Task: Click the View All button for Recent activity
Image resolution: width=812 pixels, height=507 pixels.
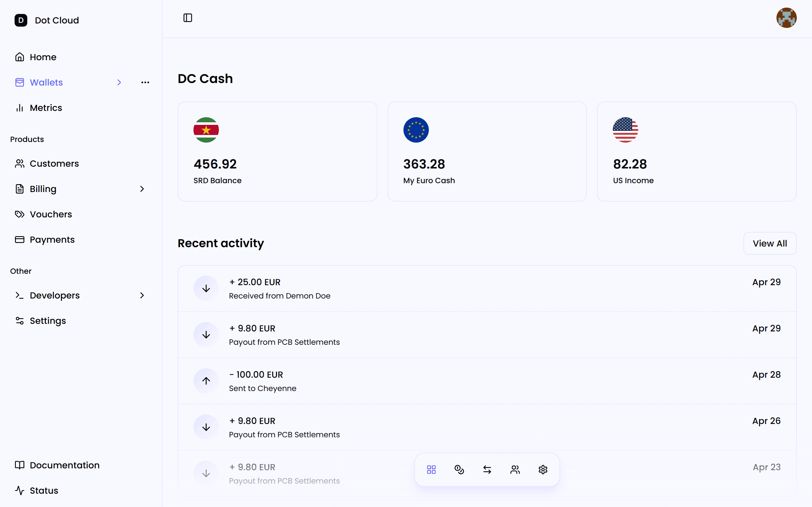Action: click(x=770, y=243)
